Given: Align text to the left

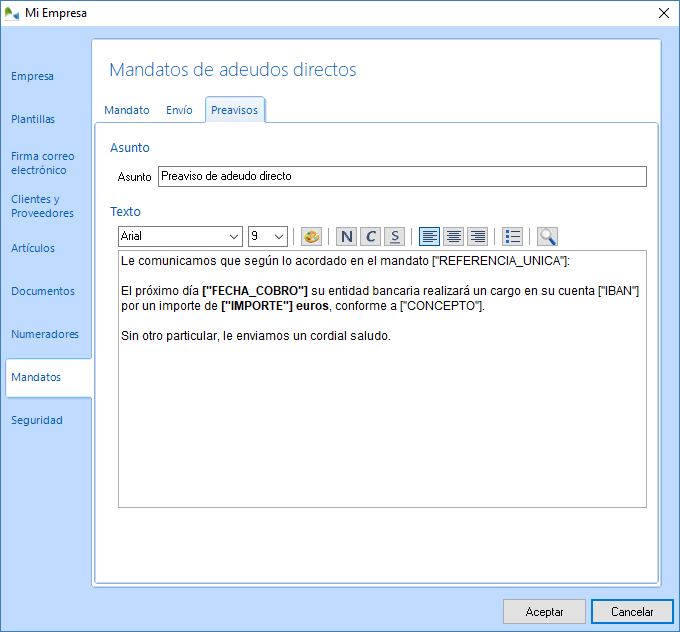Looking at the screenshot, I should [x=429, y=237].
